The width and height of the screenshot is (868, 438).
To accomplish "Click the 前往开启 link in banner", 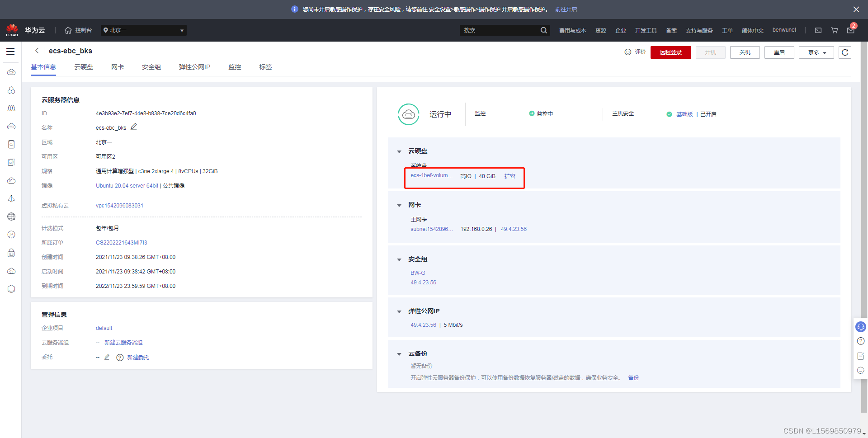I will pos(566,9).
